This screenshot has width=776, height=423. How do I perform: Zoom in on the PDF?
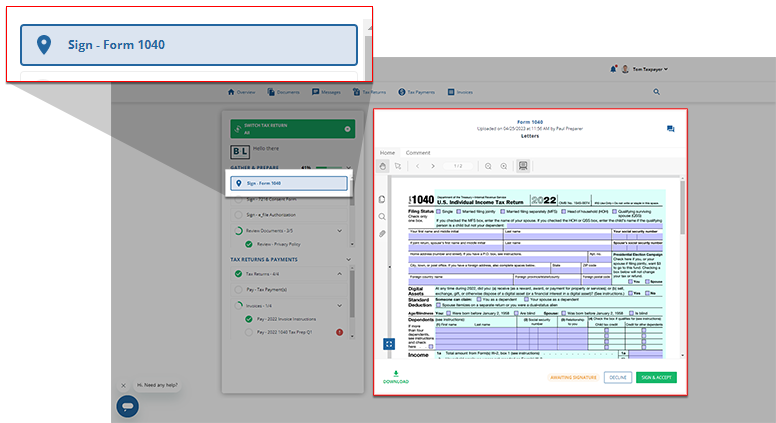(504, 166)
